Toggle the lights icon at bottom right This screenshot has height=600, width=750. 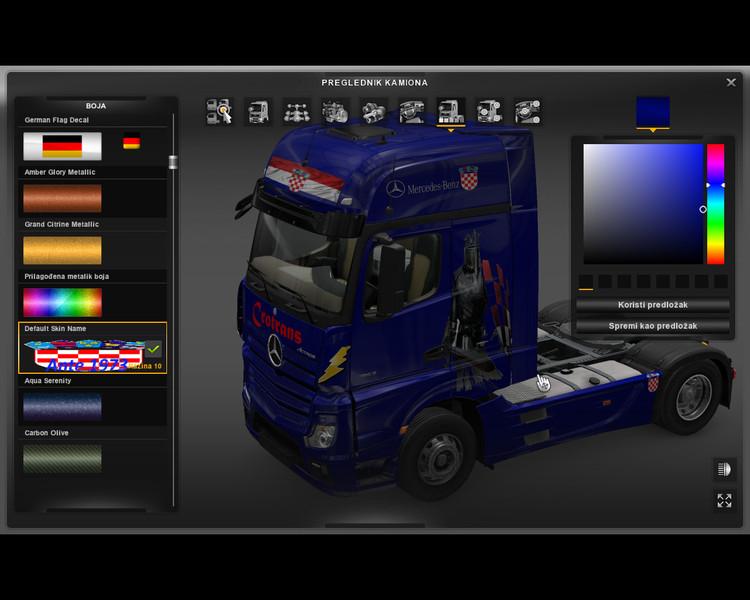point(724,469)
